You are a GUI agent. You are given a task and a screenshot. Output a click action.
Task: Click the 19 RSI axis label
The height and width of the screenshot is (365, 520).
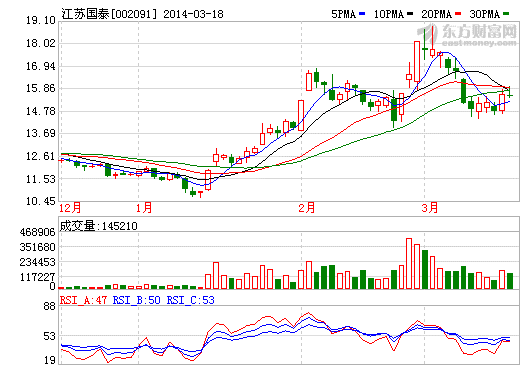pyautogui.click(x=50, y=360)
